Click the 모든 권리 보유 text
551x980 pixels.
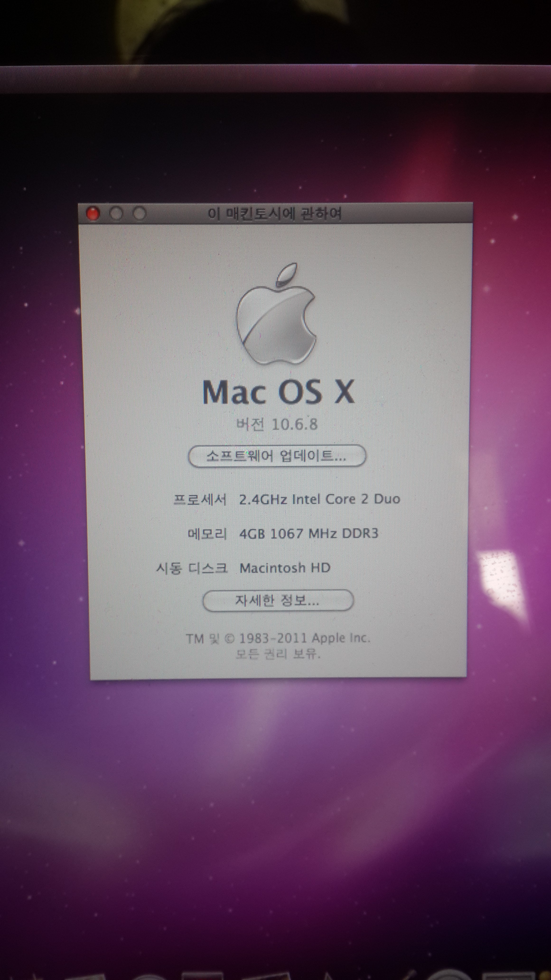coord(278,654)
